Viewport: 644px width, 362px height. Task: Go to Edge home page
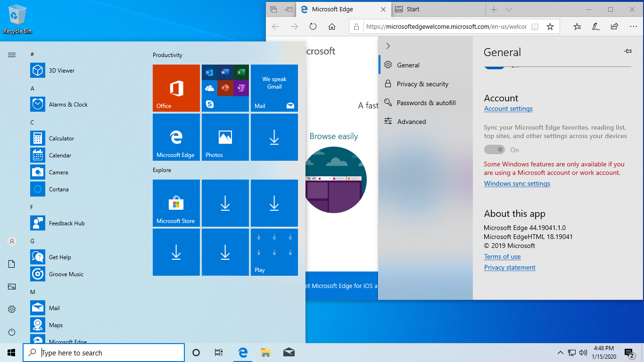click(332, 27)
